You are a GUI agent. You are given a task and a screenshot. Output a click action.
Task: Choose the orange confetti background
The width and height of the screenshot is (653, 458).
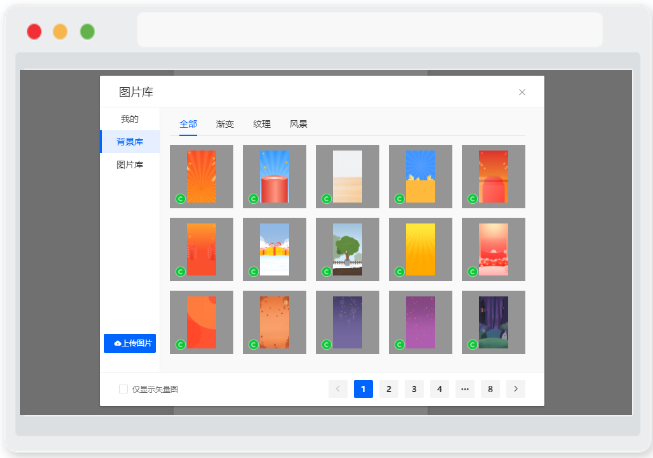[x=274, y=322]
